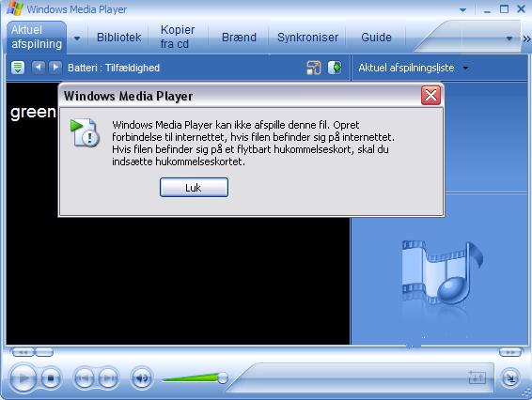Click the Stop playback button
532x400 pixels.
tap(52, 377)
